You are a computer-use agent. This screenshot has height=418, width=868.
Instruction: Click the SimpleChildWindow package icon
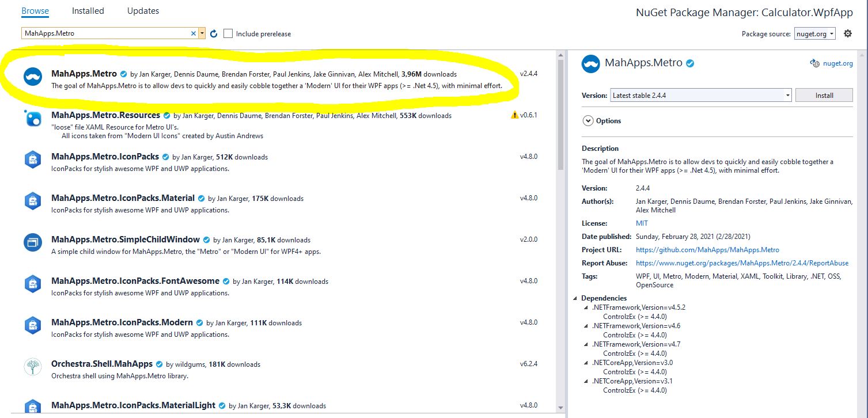pos(33,242)
